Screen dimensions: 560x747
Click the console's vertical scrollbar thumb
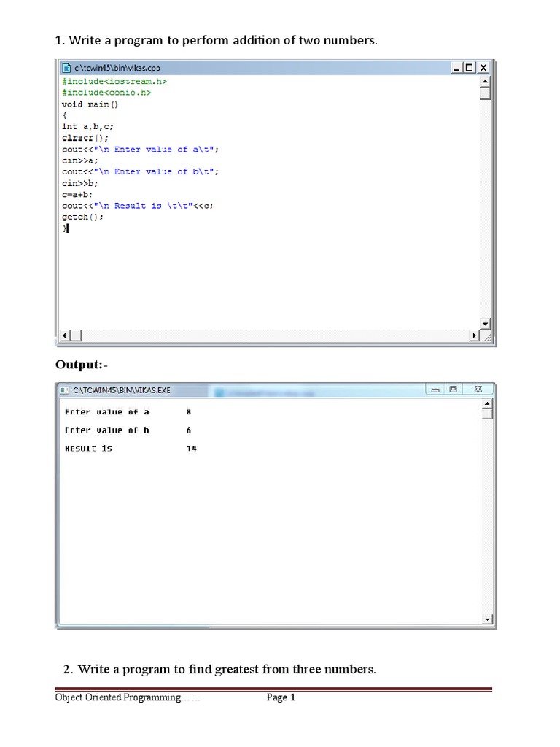488,414
